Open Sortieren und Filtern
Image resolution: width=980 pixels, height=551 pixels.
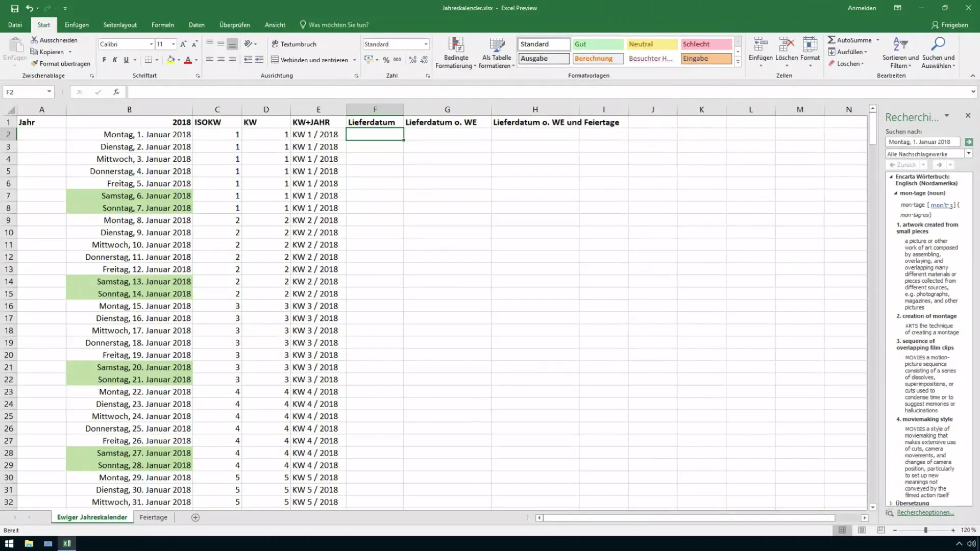900,53
